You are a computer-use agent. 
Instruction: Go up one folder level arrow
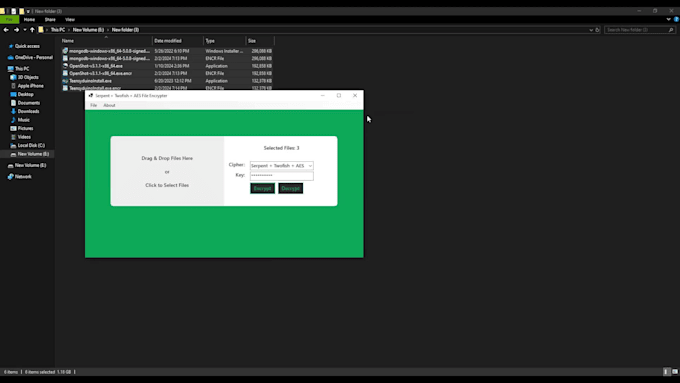32,30
